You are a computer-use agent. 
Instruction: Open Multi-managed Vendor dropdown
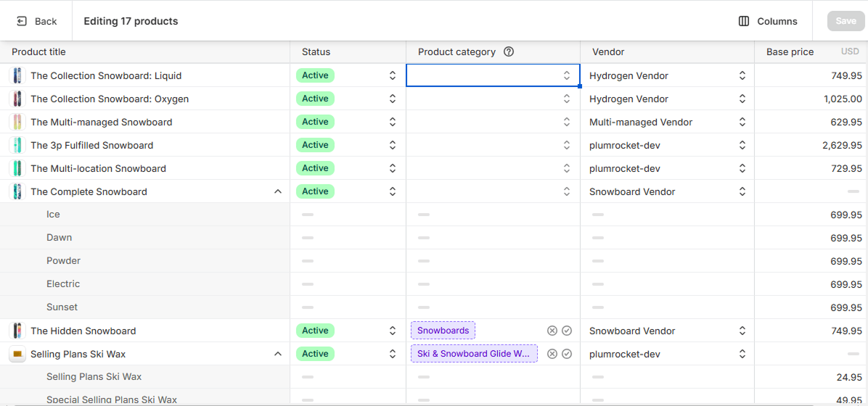pos(742,122)
